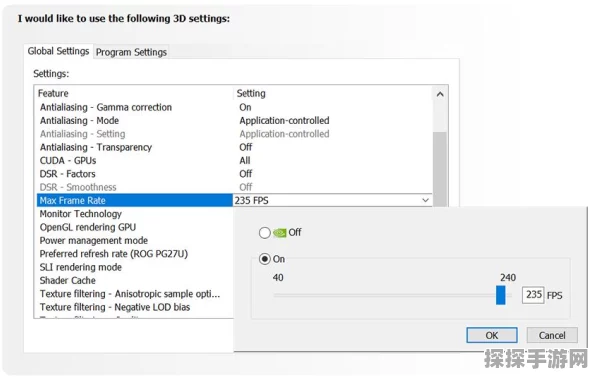594x377 pixels.
Task: Select the Power management mode row
Action: point(134,241)
